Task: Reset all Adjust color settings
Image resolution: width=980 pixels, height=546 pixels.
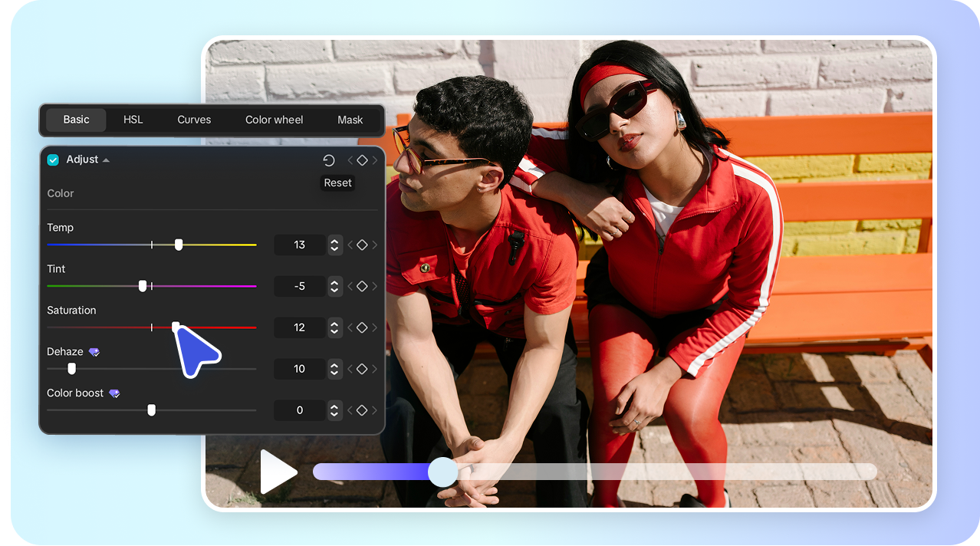Action: pos(329,160)
